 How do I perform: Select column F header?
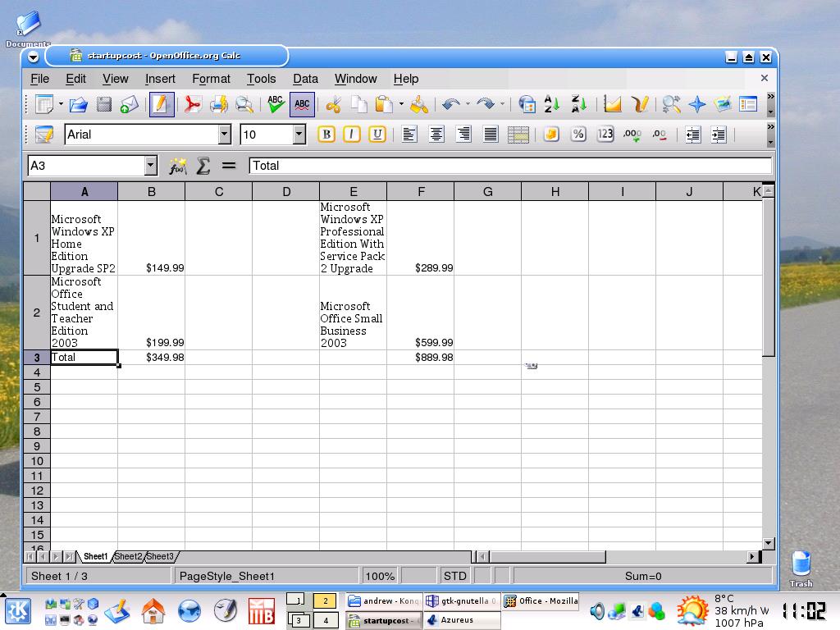click(x=420, y=192)
